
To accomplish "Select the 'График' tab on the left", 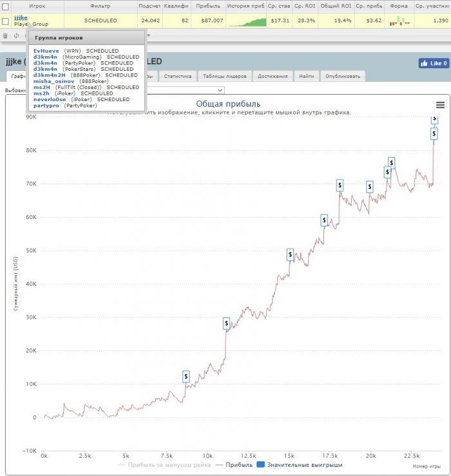I will (17, 76).
